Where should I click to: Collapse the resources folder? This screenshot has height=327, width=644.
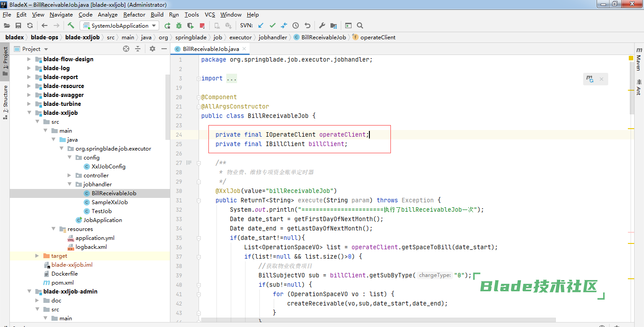tap(53, 229)
